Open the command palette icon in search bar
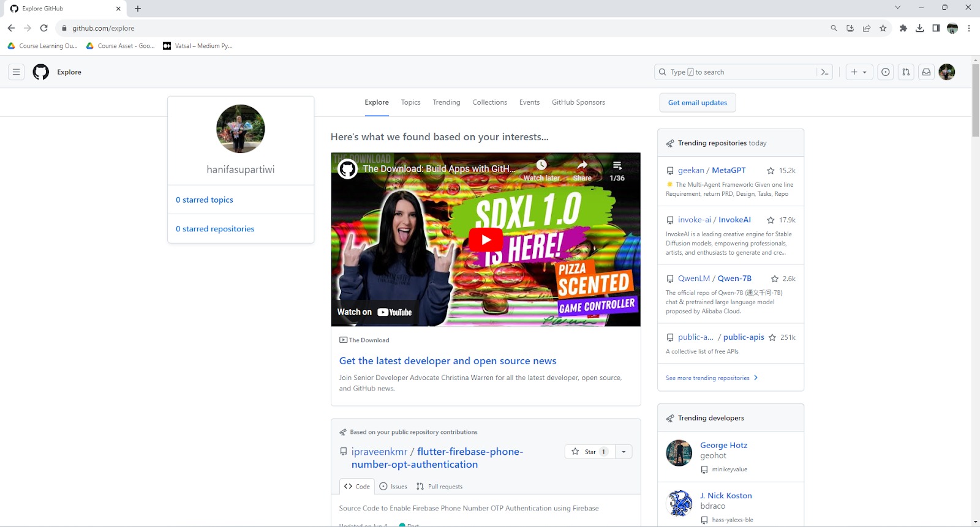This screenshot has width=980, height=527. (x=824, y=72)
